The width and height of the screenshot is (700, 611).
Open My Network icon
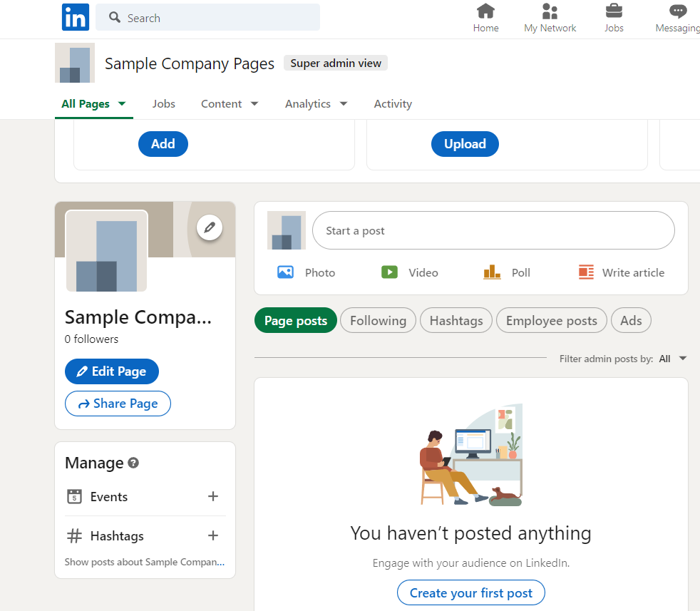550,11
